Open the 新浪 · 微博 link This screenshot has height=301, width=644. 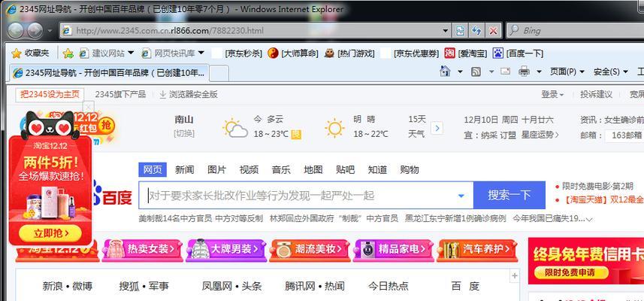click(x=68, y=286)
